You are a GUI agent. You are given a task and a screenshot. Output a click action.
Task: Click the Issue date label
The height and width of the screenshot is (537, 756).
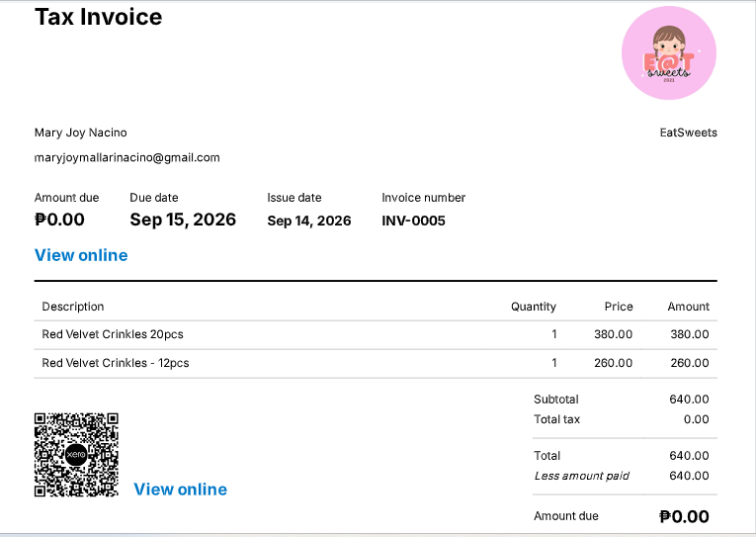tap(294, 198)
